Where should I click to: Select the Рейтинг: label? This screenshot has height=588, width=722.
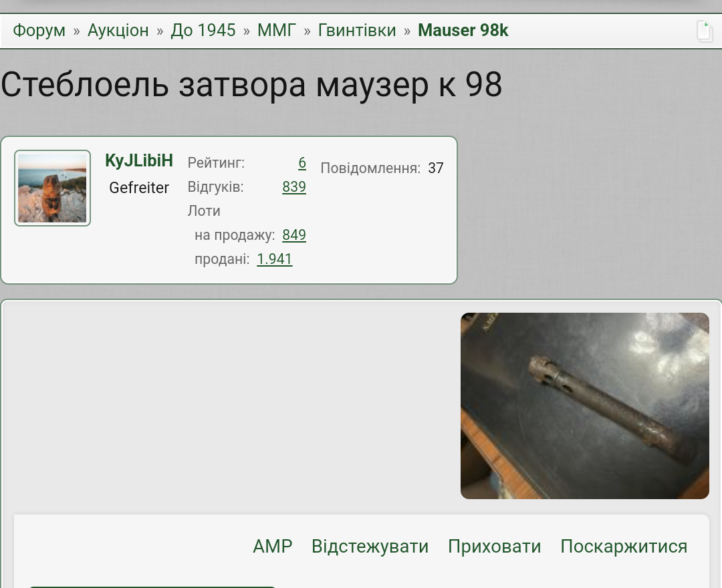click(x=216, y=162)
